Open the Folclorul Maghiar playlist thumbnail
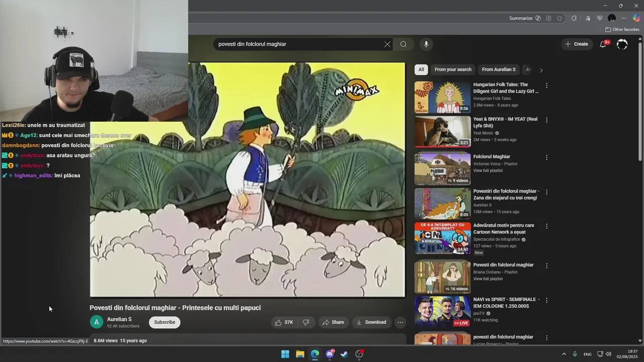 pos(442,169)
